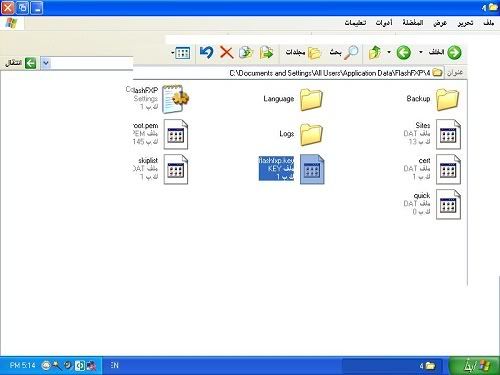Click the Move To folder icon
This screenshot has height=375, width=500.
266,52
